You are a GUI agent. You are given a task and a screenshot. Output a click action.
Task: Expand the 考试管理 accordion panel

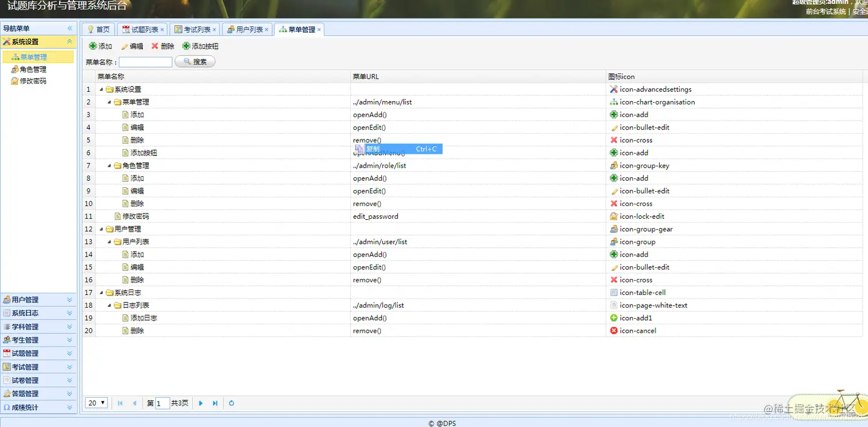click(x=38, y=367)
